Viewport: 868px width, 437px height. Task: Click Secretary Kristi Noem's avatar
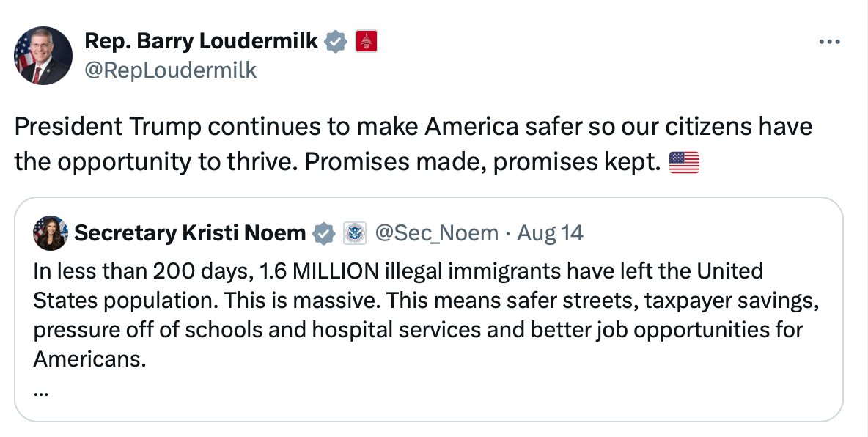pos(51,232)
